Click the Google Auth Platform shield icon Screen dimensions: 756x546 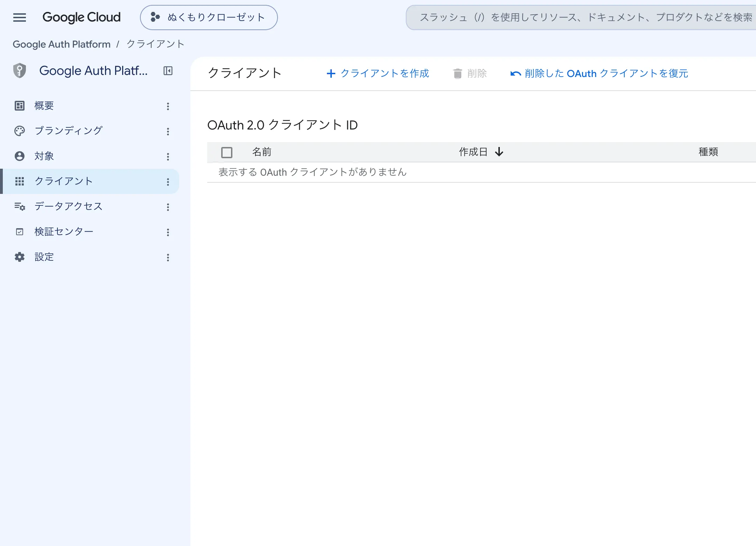coord(20,71)
